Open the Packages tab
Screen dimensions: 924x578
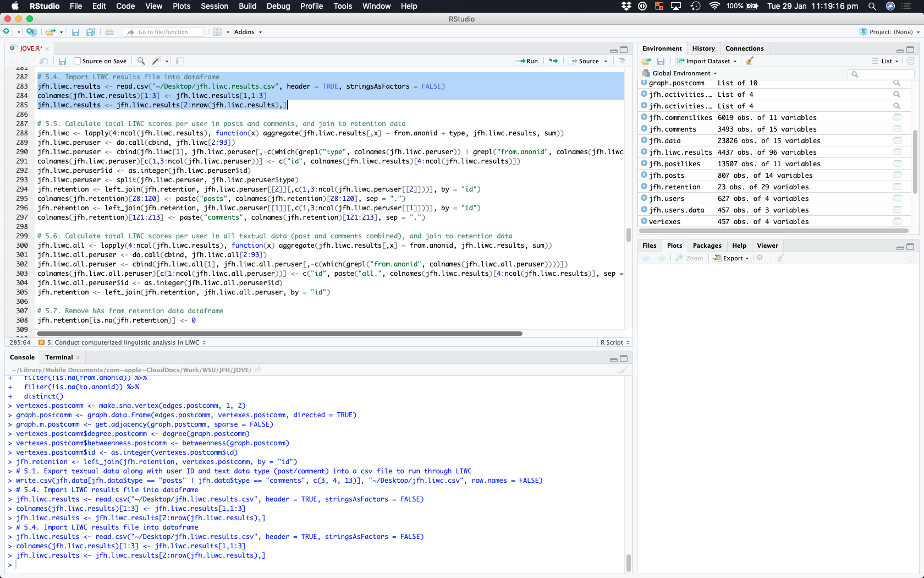click(x=707, y=246)
